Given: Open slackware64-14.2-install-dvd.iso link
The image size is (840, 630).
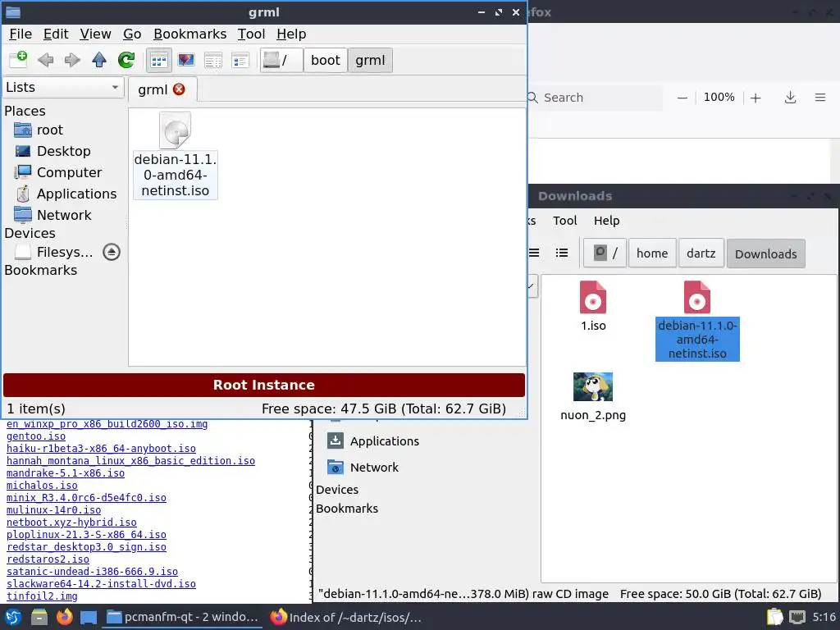Looking at the screenshot, I should pos(101,584).
